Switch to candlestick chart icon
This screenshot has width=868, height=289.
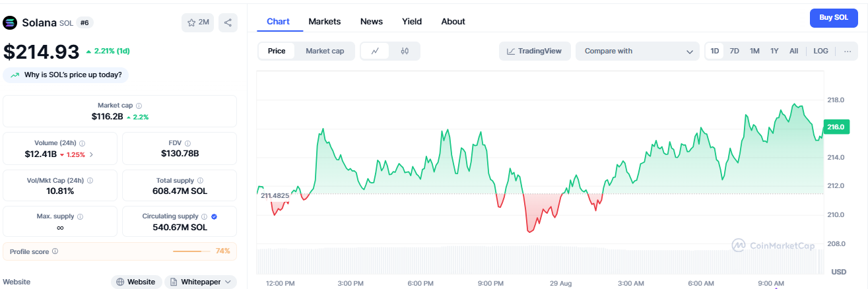(x=405, y=51)
